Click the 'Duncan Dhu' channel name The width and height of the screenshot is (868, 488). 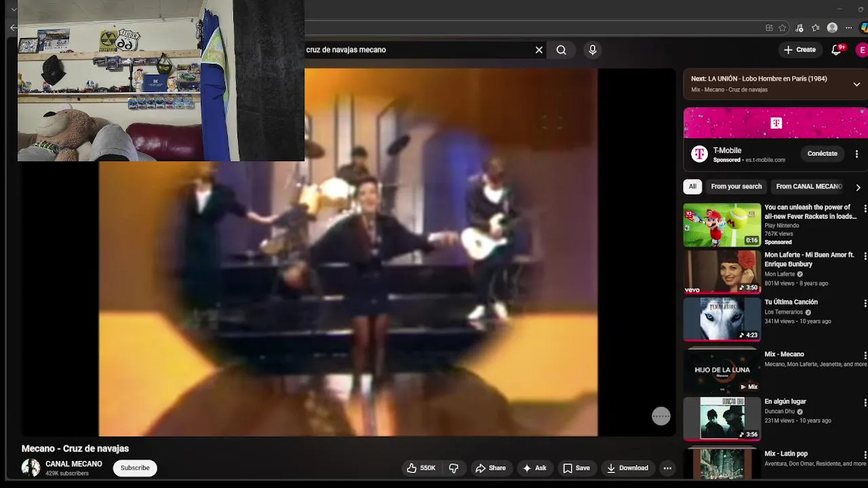[779, 411]
